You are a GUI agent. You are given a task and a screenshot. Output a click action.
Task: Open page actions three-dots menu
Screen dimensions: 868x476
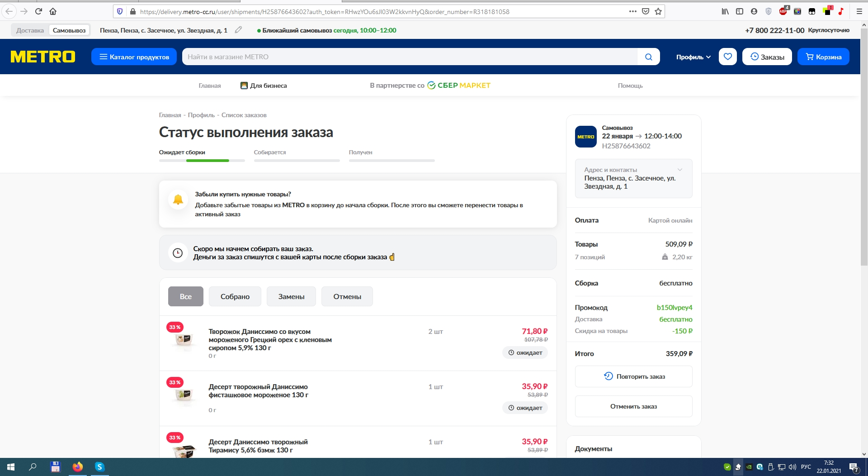point(633,11)
